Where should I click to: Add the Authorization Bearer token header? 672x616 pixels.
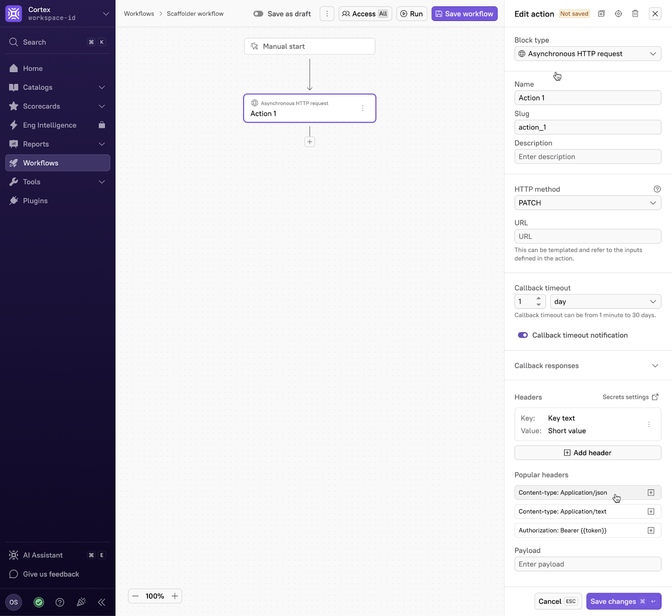[x=651, y=530]
